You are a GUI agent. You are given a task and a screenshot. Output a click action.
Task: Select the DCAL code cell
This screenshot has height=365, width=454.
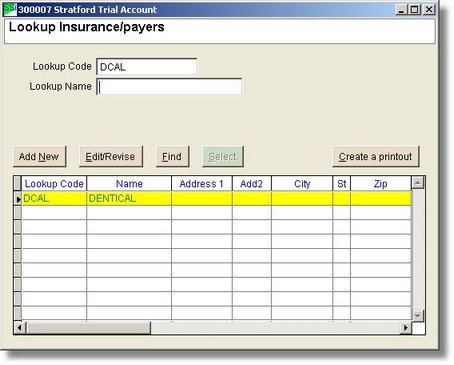(54, 199)
